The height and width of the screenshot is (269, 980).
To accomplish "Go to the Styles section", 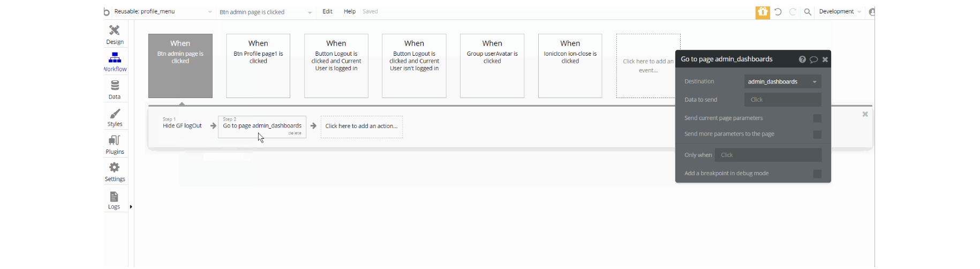I will coord(115,117).
